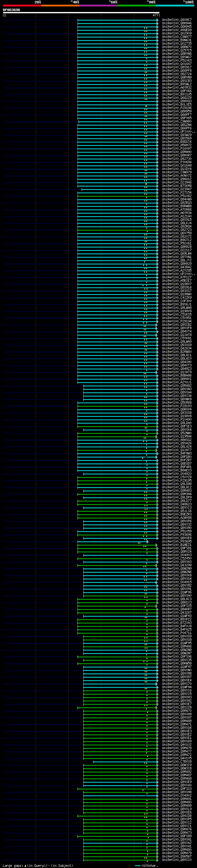Click the cyan ~100% identity legend bar
This screenshot has width=197, height=868.
coord(175,6)
